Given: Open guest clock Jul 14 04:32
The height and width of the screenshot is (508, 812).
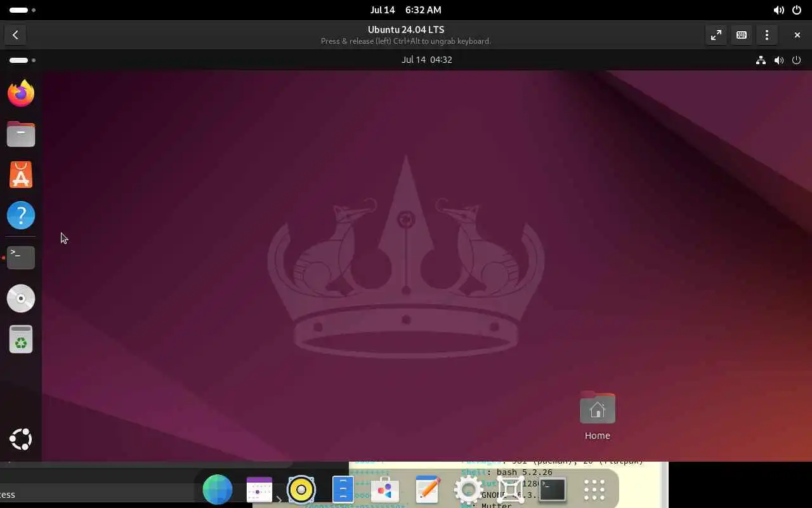Looking at the screenshot, I should tap(426, 60).
